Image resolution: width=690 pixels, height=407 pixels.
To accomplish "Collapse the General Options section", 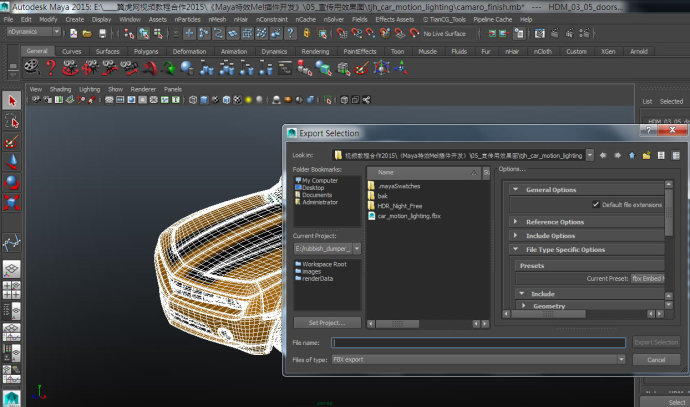I will [x=516, y=190].
